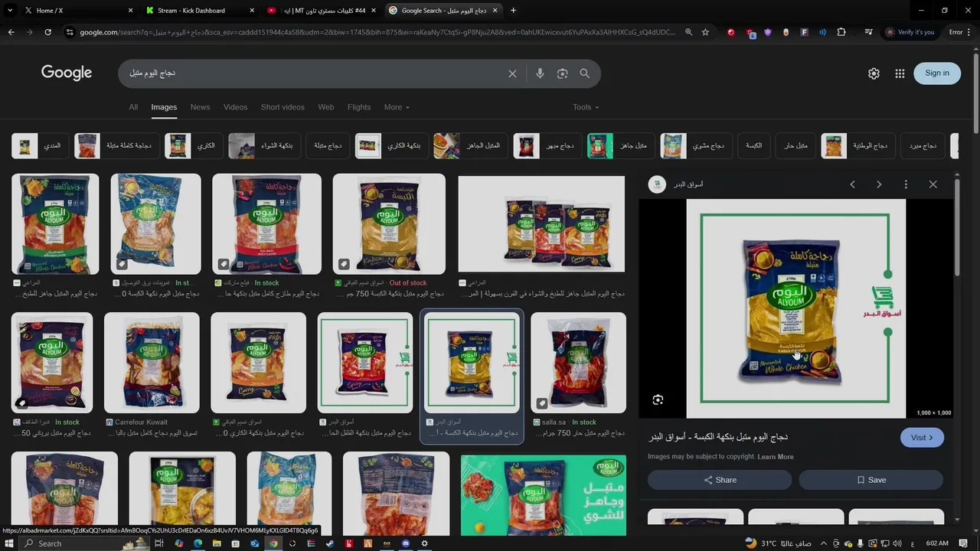Open Google quick settings gear icon

[x=874, y=73]
